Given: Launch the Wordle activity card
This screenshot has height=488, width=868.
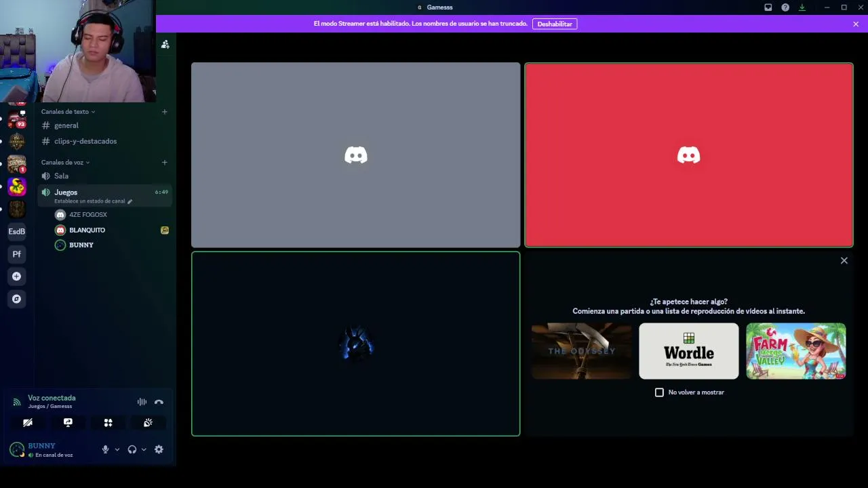Looking at the screenshot, I should [x=689, y=351].
